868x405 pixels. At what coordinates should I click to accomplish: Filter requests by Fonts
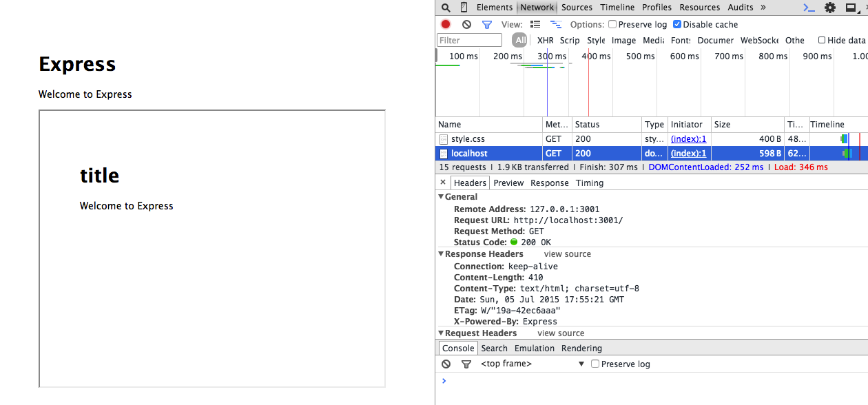point(681,40)
